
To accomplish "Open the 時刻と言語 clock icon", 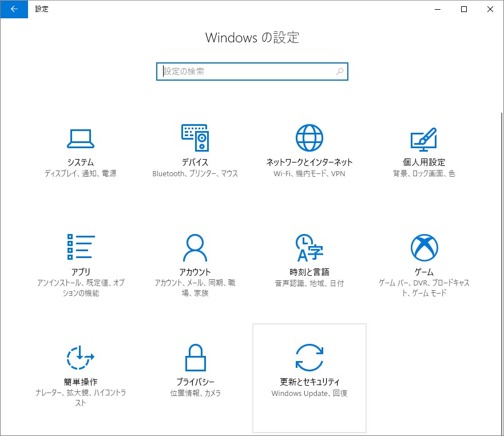I will (x=309, y=248).
